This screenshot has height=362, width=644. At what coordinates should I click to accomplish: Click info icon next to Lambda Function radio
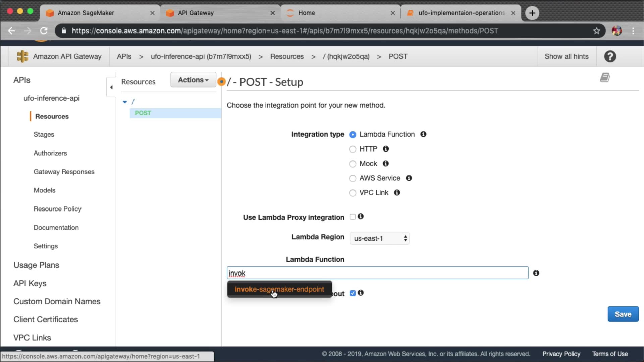(423, 134)
